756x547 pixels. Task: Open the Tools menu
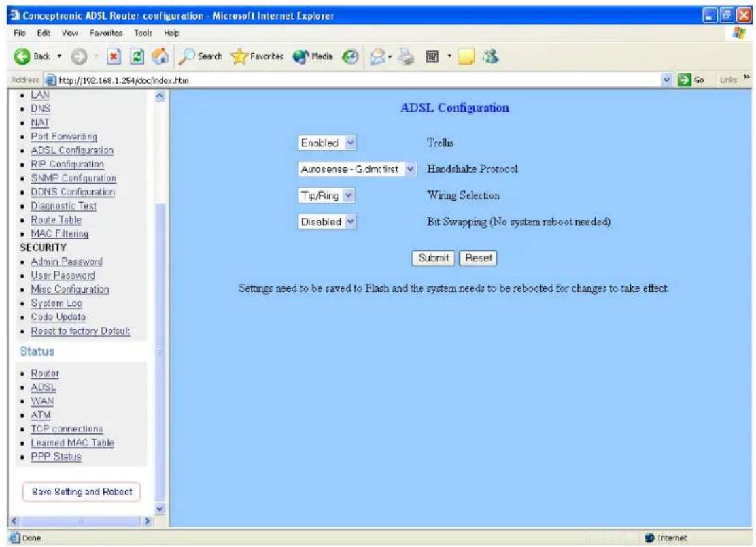tap(143, 33)
